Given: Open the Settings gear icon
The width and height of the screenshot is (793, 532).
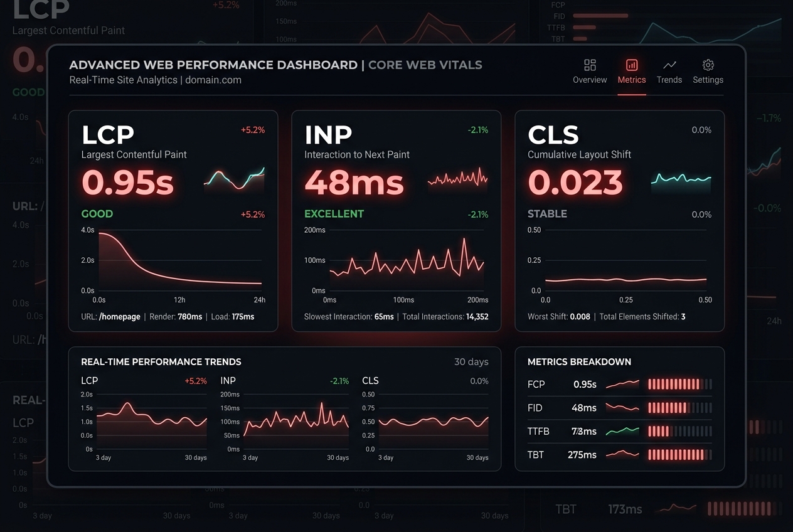Looking at the screenshot, I should [x=708, y=65].
